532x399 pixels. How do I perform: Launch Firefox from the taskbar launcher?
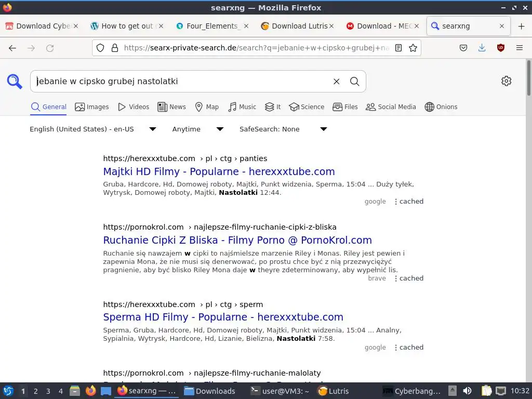(x=90, y=391)
